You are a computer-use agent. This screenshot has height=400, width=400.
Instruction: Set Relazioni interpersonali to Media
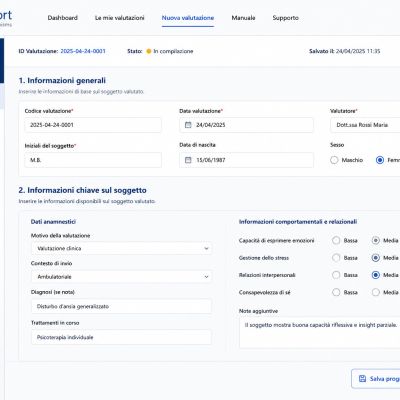point(376,275)
